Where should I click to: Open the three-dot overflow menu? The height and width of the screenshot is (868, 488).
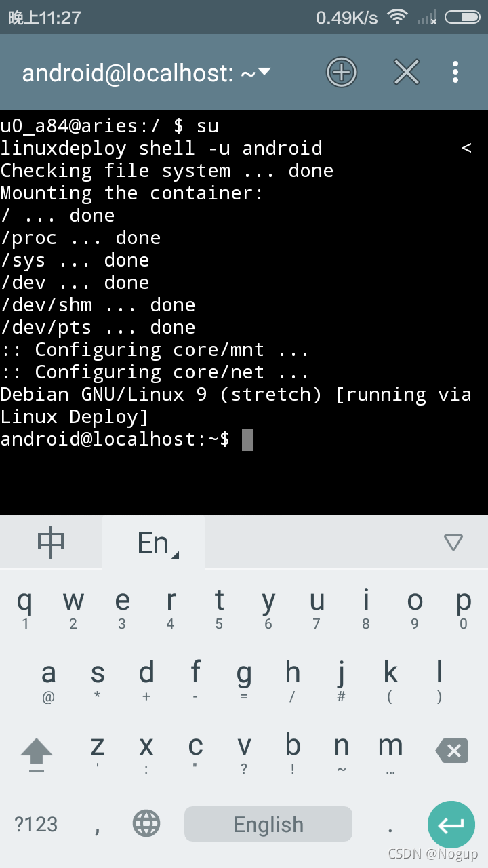[455, 72]
